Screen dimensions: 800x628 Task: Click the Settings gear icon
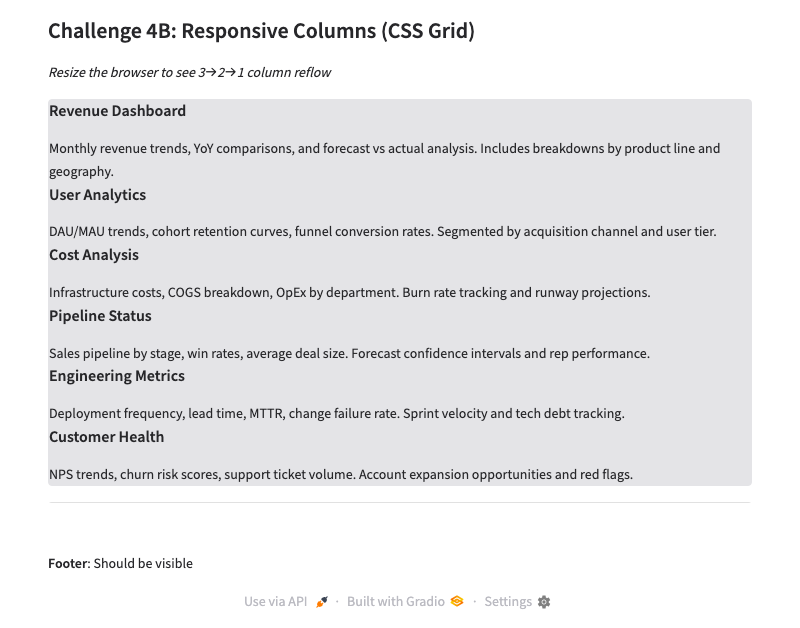click(544, 602)
